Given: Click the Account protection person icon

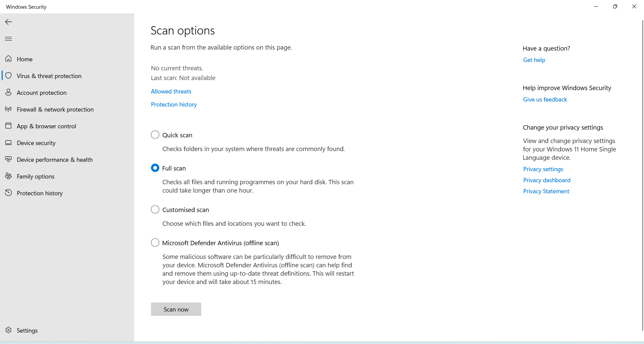Looking at the screenshot, I should point(8,92).
